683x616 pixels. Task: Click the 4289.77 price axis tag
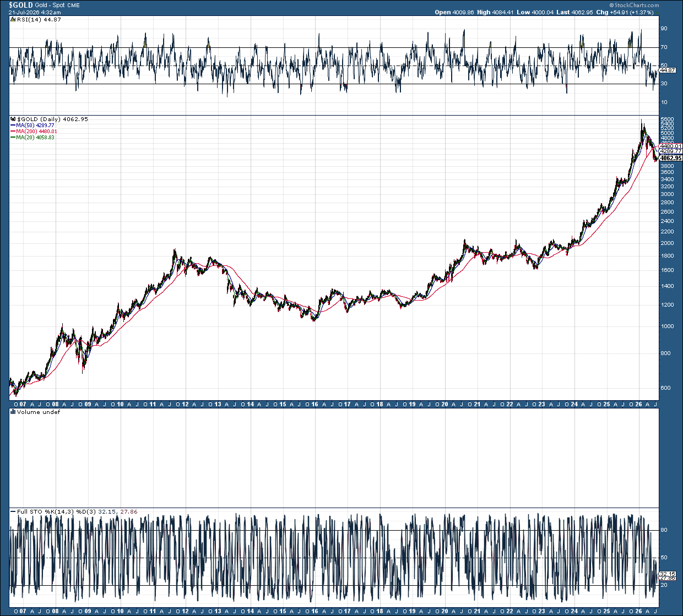671,151
